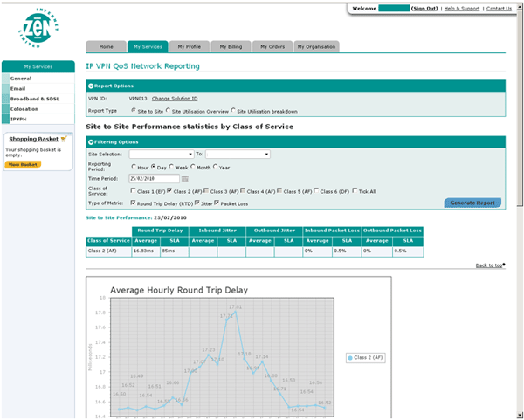Image resolution: width=524 pixels, height=420 pixels.
Task: Click the Back to top link
Action: [489, 265]
